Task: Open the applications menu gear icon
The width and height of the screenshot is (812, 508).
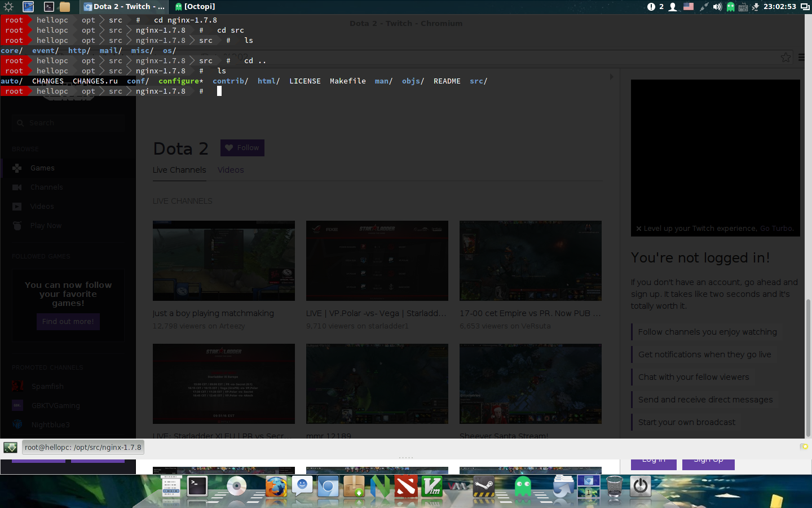Action: pos(8,7)
